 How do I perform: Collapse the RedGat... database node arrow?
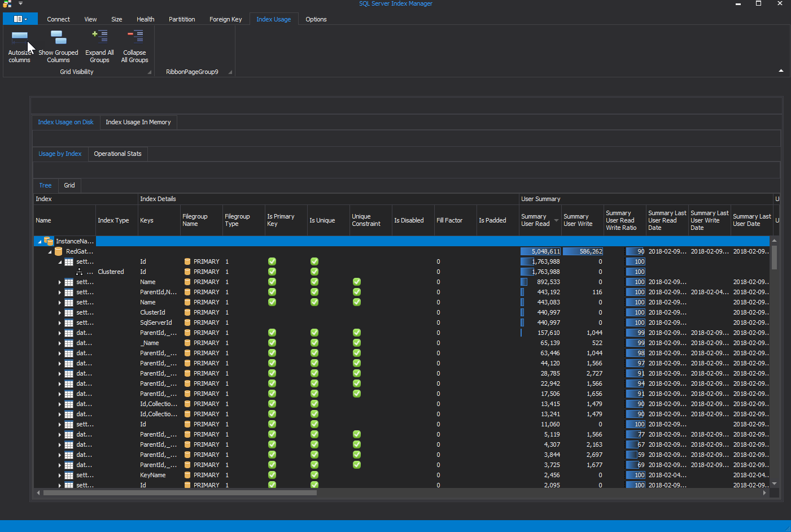point(50,252)
